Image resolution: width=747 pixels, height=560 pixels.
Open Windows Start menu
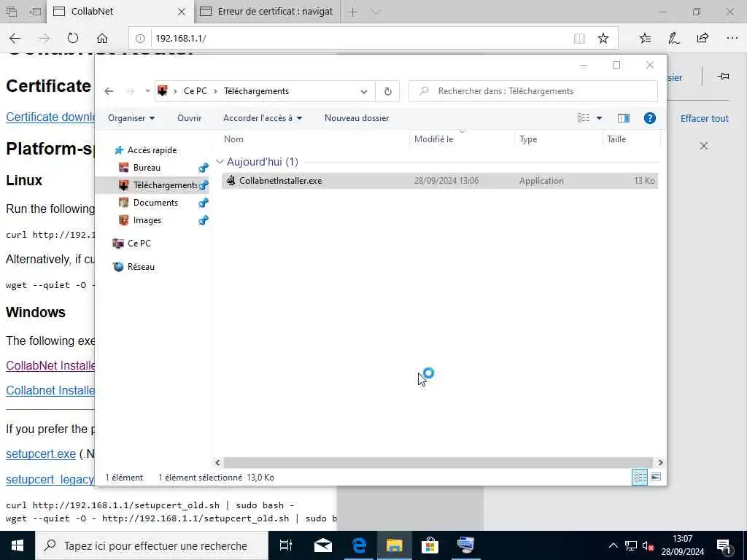pos(18,545)
